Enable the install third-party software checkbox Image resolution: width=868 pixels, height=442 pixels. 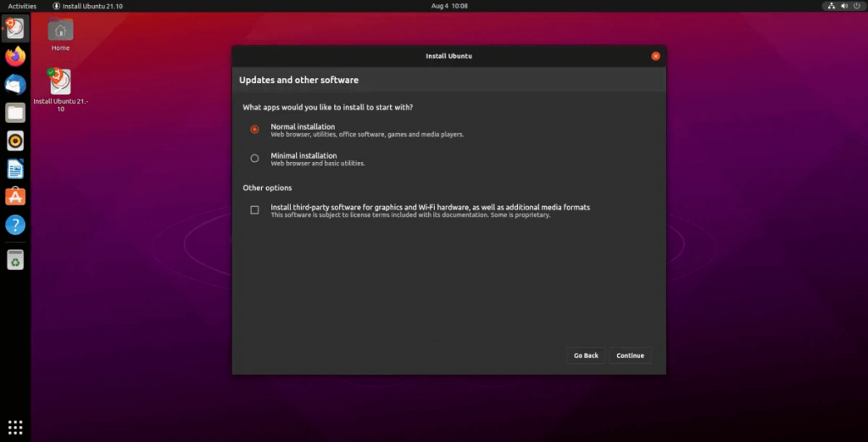(254, 210)
